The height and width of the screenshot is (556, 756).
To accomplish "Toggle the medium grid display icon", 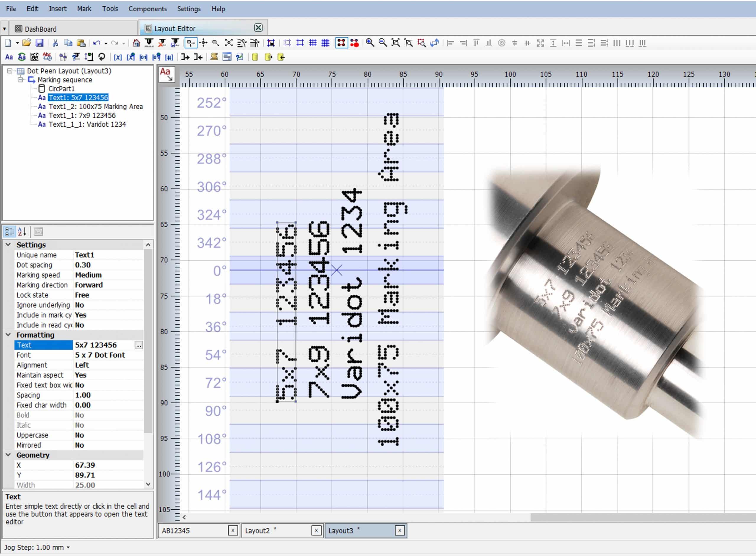I will (x=313, y=43).
